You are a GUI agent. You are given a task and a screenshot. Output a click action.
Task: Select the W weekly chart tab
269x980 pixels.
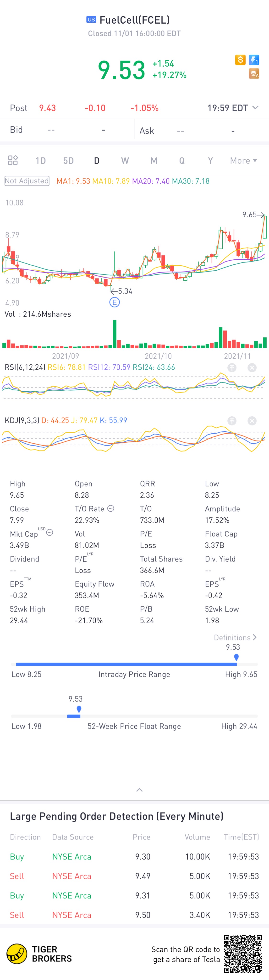(x=125, y=161)
